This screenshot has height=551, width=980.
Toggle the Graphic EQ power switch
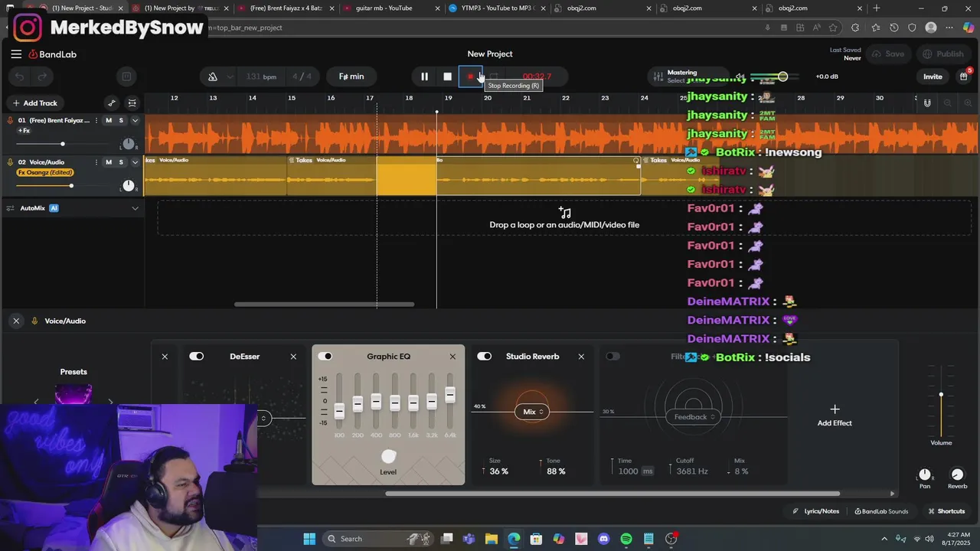[325, 357]
